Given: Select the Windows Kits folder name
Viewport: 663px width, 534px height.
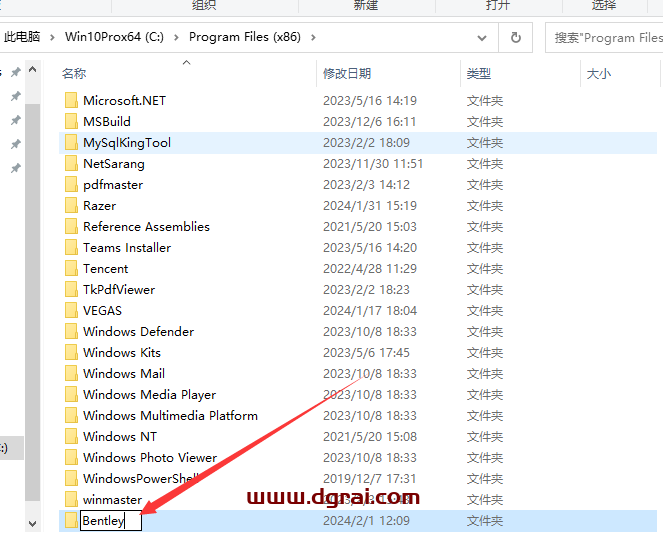Looking at the screenshot, I should (x=122, y=352).
